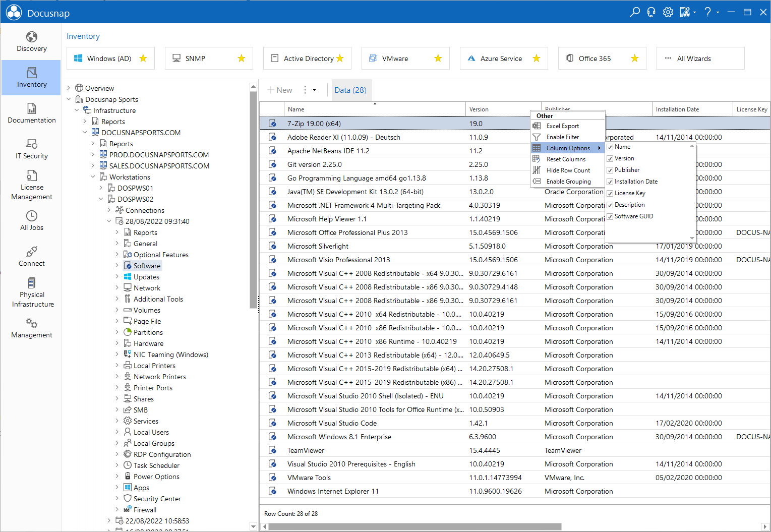Toggle favorite star on SNMP wizard

[242, 58]
